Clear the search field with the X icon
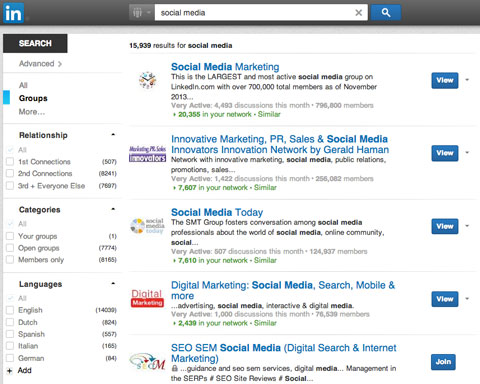Viewport: 480px width, 384px height. 359,13
